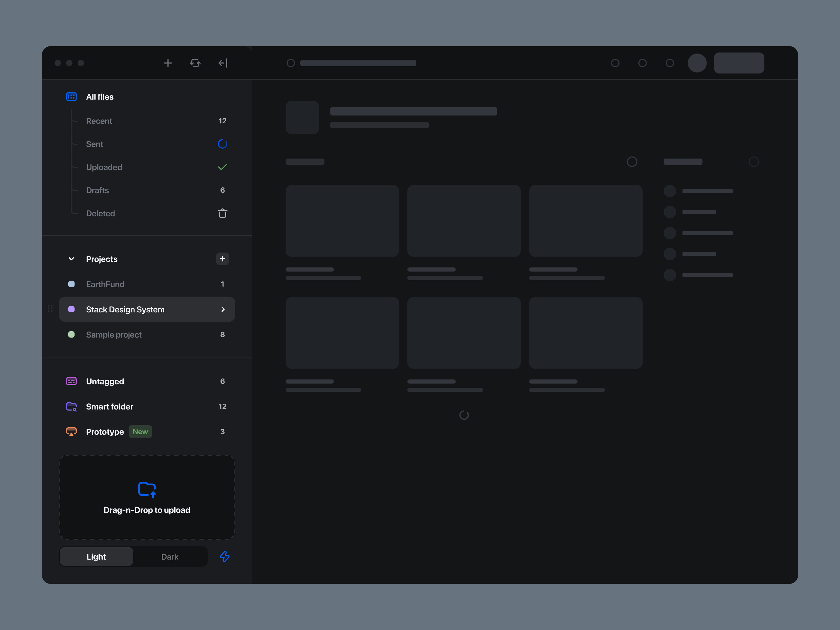Click the purple Stack Design System swatch
The image size is (840, 630).
click(71, 309)
